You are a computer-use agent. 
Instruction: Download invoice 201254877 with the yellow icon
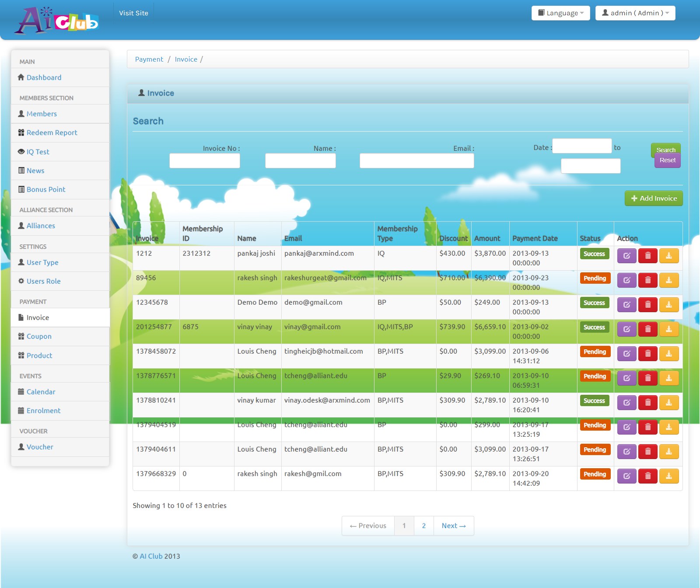tap(669, 329)
